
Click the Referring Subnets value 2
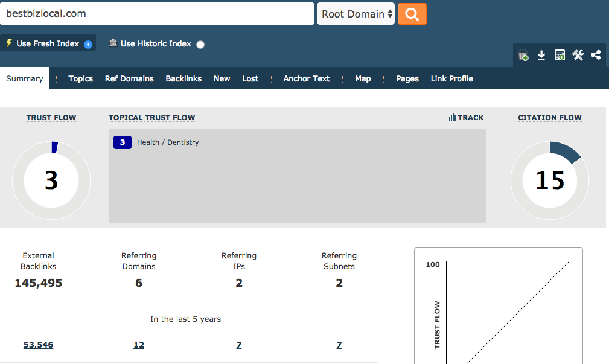pyautogui.click(x=339, y=283)
